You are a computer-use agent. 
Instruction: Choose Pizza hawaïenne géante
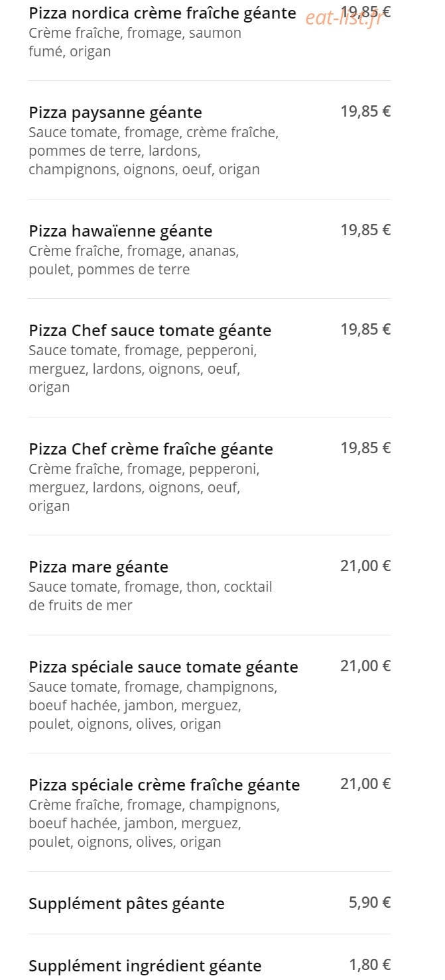[209, 250]
